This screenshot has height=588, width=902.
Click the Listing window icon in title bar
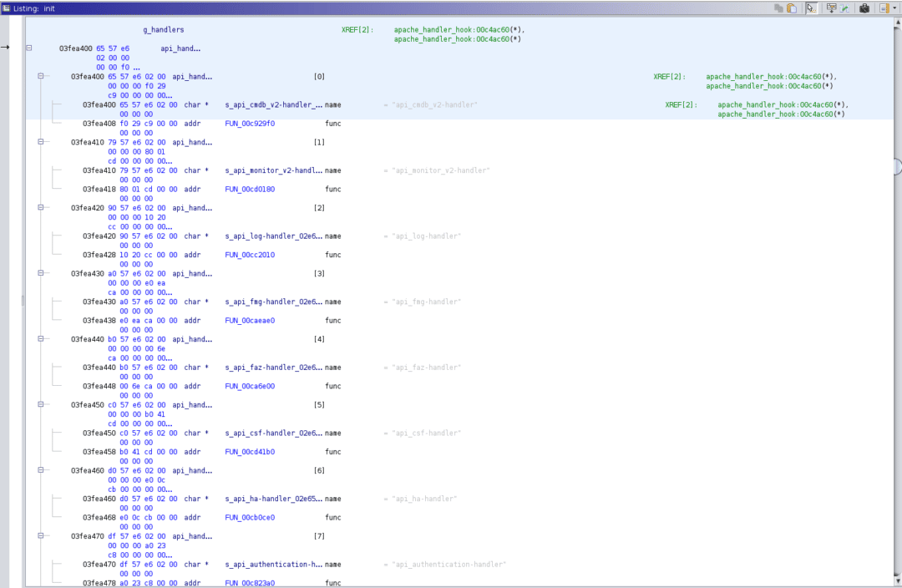point(7,8)
